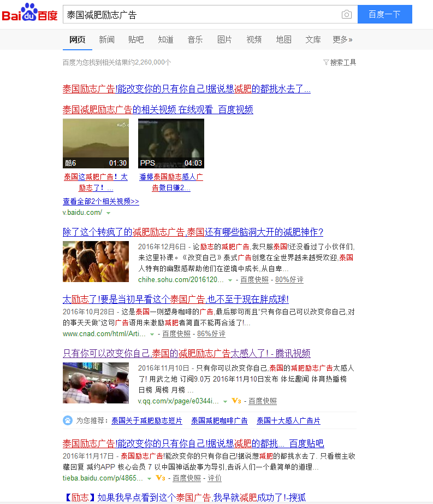Screen dimensions: 433x504
Task: Click recommended search 泰国十大感人广告片
Action: (288, 420)
